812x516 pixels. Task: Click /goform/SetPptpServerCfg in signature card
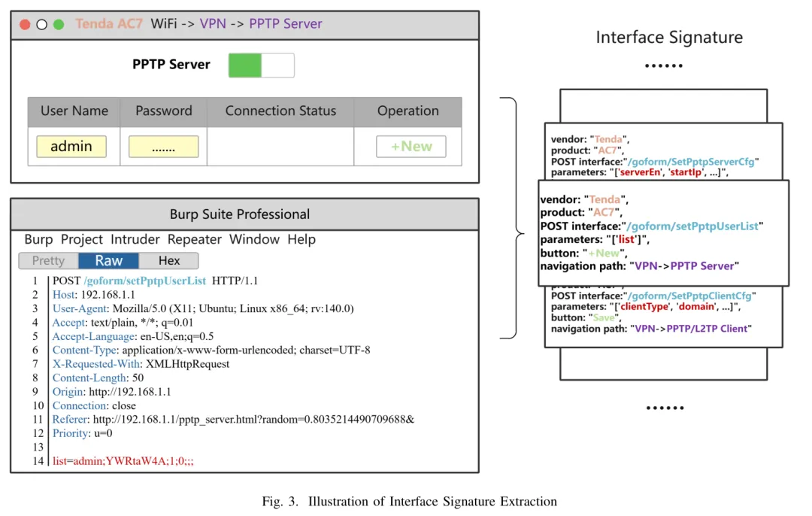click(x=691, y=162)
